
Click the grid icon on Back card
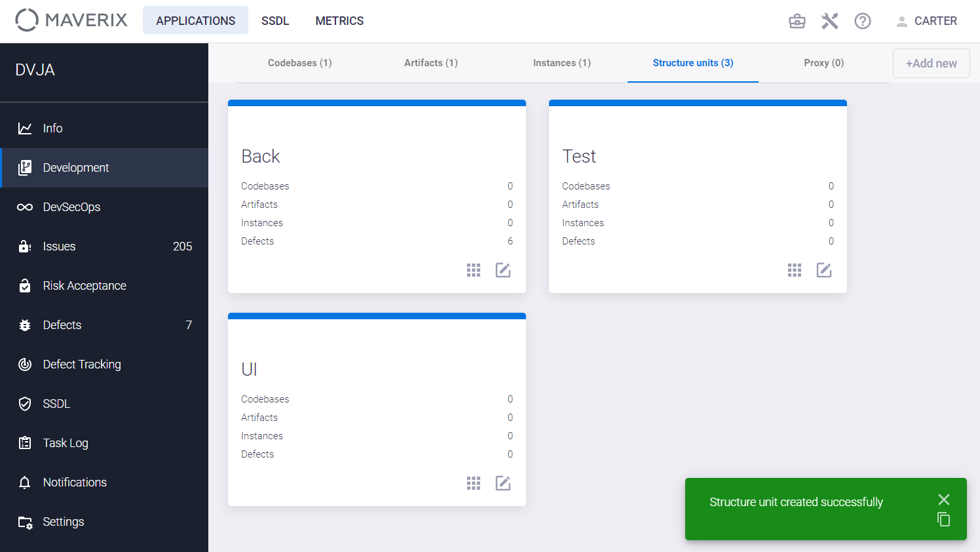coord(474,270)
